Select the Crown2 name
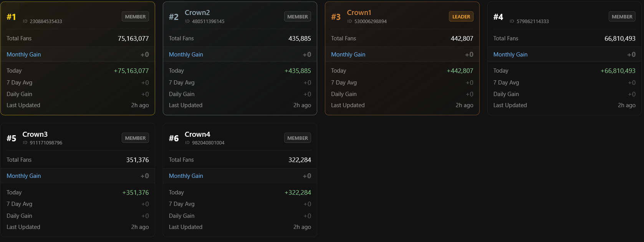This screenshot has width=644, height=242. tap(197, 13)
